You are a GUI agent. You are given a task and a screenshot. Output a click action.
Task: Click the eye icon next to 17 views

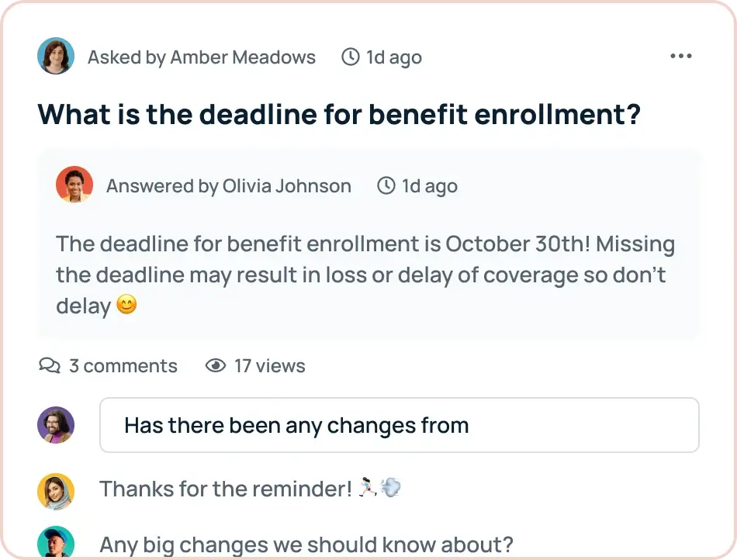[216, 365]
